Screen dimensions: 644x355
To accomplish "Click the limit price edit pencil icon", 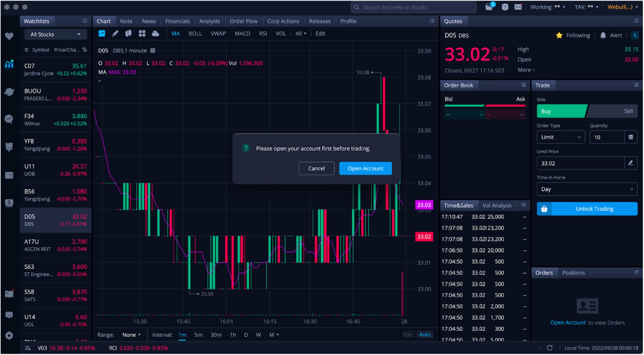I will click(631, 163).
